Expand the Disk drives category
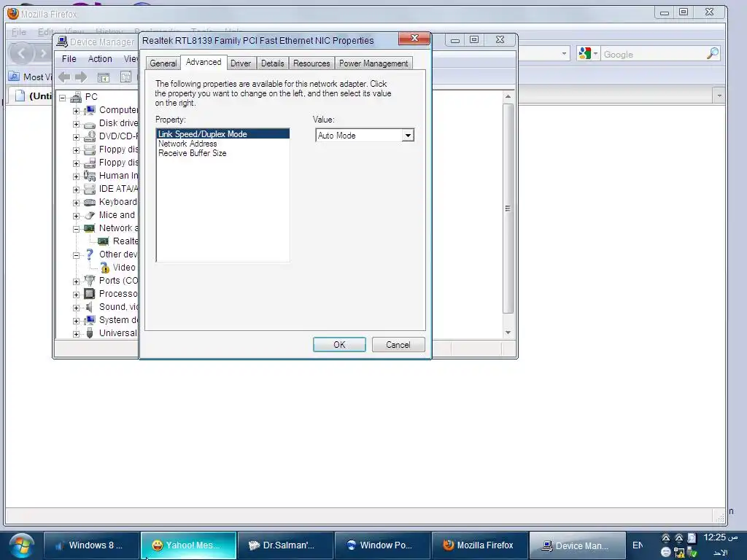Viewport: 747px width, 560px height. coord(76,124)
